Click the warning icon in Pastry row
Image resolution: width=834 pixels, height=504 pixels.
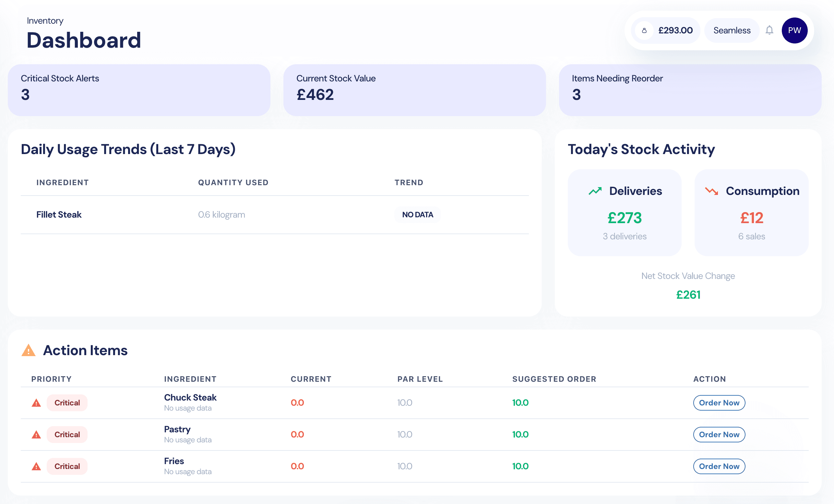tap(36, 435)
